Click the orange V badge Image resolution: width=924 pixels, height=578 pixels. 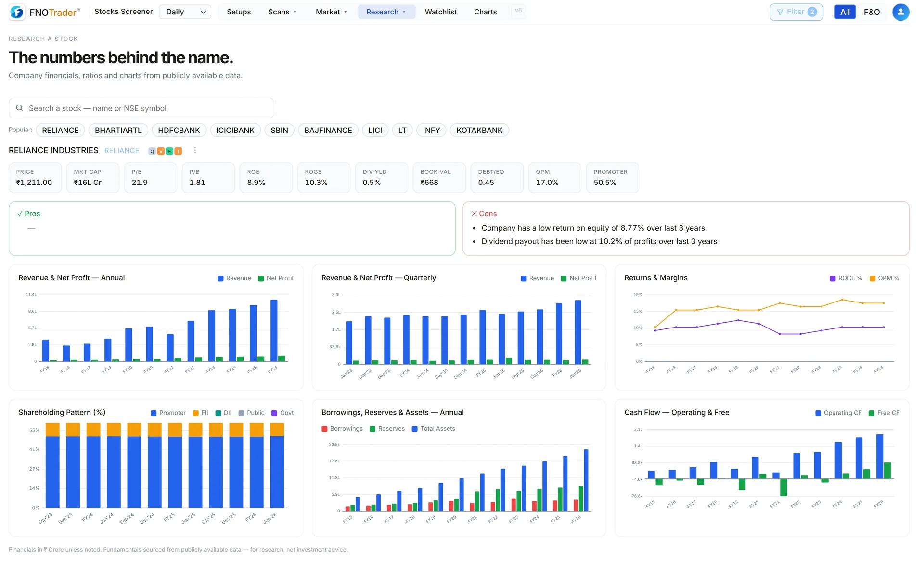pos(161,151)
